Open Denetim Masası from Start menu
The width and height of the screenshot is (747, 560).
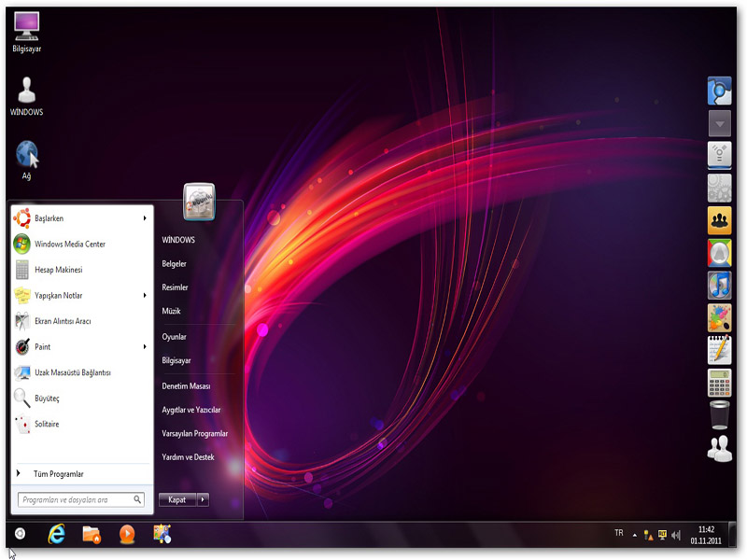[186, 385]
